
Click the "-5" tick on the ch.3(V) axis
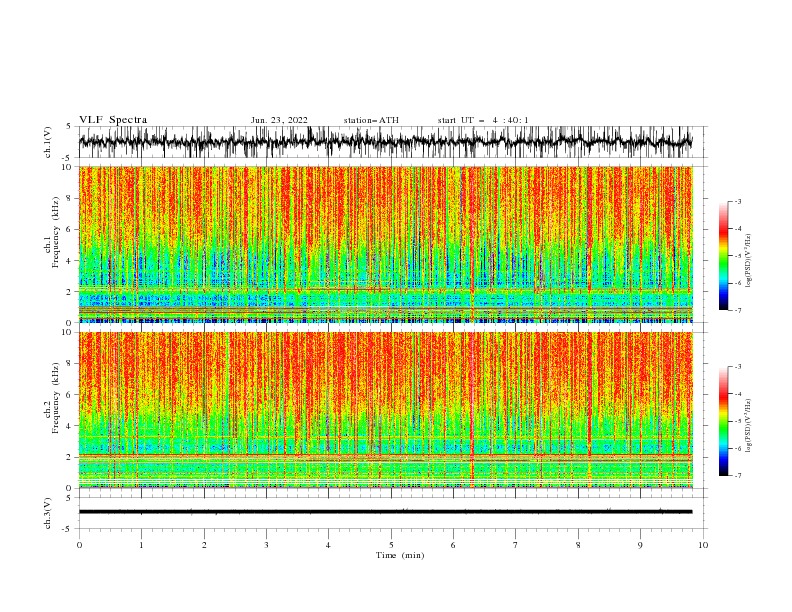68,529
